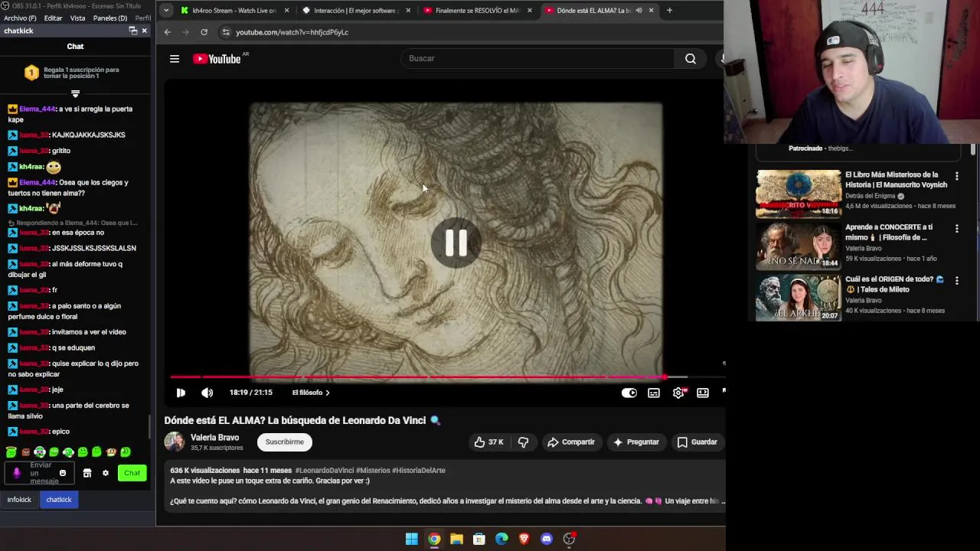The width and height of the screenshot is (980, 551).
Task: Open options for the ORIGEN de todo video
Action: click(956, 280)
